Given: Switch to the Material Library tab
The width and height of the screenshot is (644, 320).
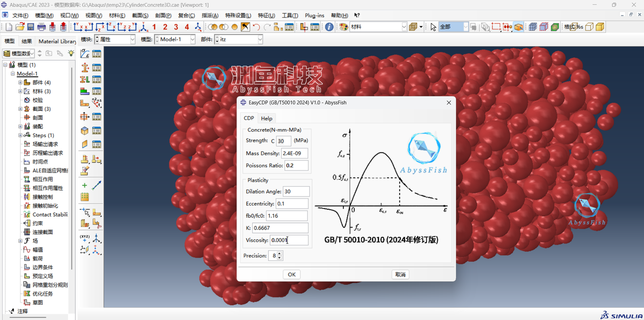Looking at the screenshot, I should click(x=57, y=41).
